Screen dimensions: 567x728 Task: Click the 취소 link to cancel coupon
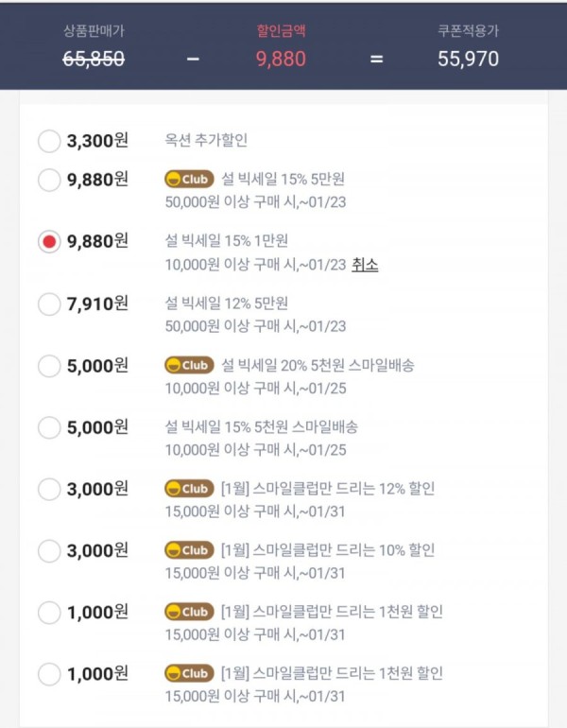(365, 265)
